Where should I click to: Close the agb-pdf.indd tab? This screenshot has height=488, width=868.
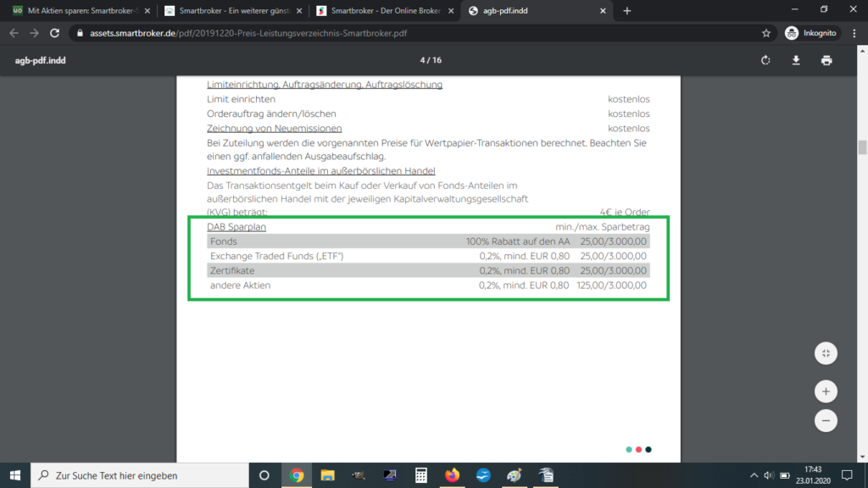603,10
